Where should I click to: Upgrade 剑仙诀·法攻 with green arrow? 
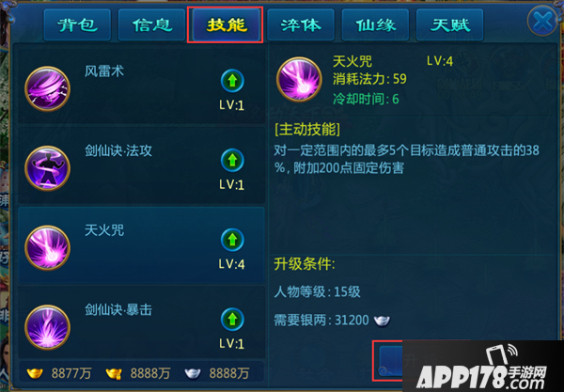232,160
